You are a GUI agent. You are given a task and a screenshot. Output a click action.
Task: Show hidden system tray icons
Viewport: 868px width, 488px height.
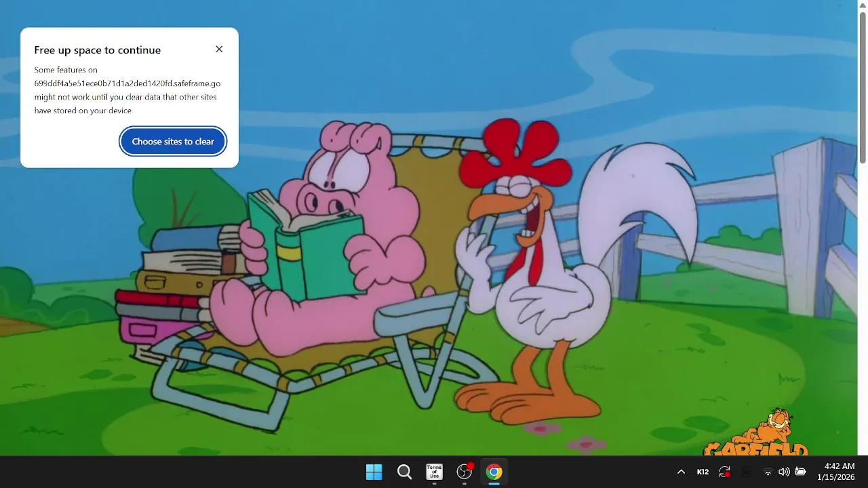[681, 472]
